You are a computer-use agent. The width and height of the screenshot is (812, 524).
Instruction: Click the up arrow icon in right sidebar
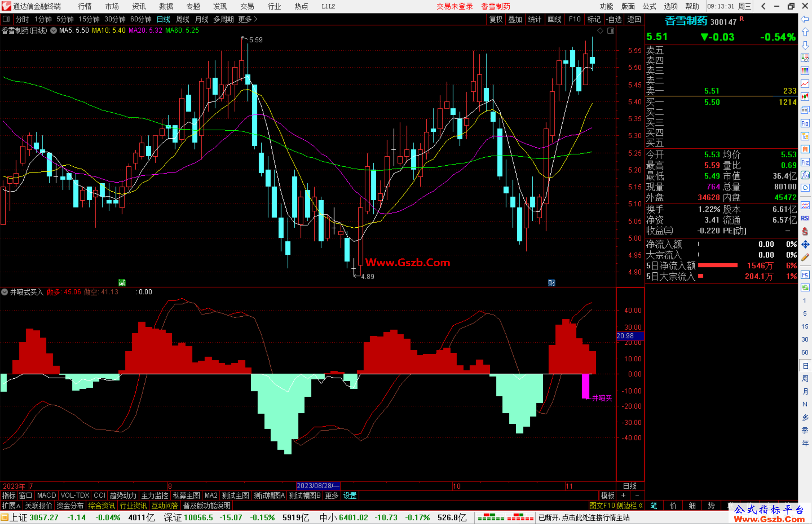[805, 32]
